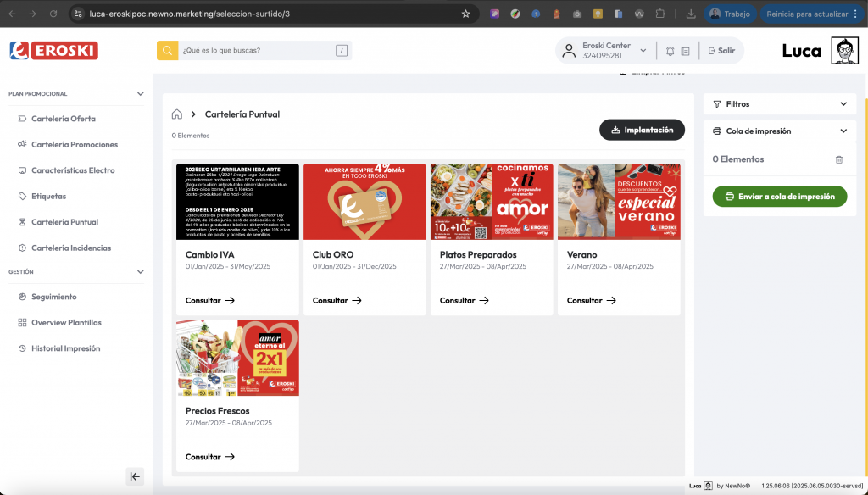868x495 pixels.
Task: Bookmark this page with star icon
Action: point(465,14)
